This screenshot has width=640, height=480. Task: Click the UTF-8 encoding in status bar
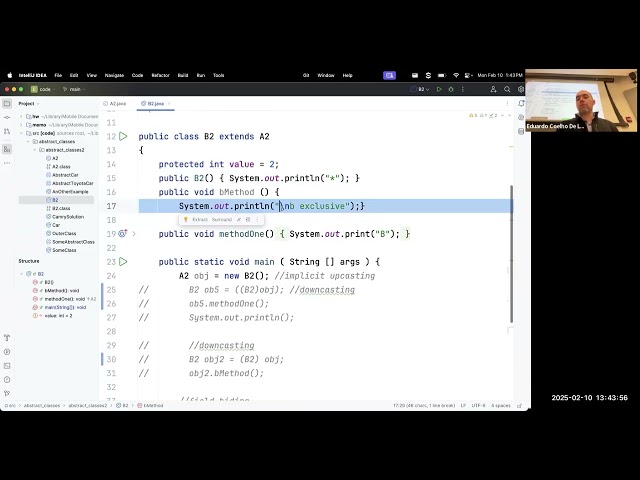pyautogui.click(x=478, y=406)
